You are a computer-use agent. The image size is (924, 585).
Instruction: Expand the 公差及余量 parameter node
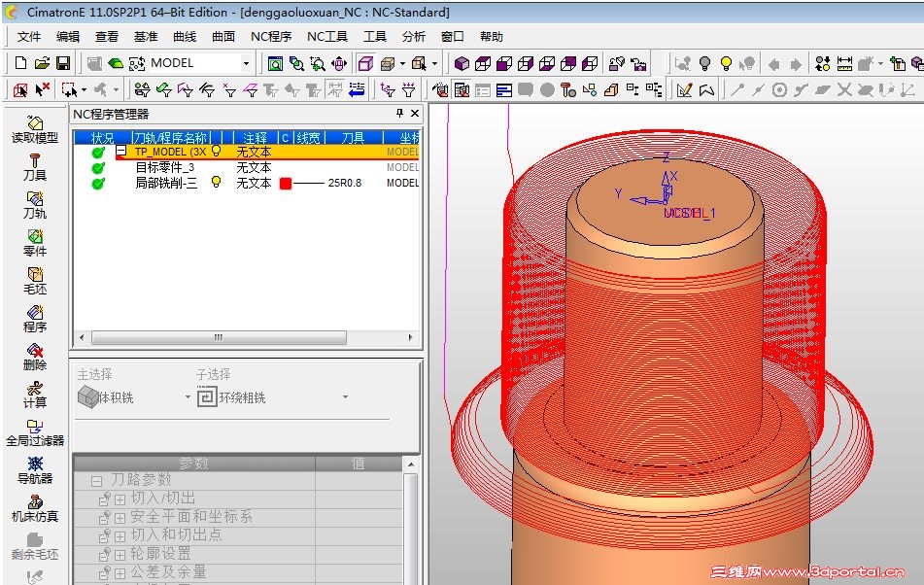click(x=120, y=573)
